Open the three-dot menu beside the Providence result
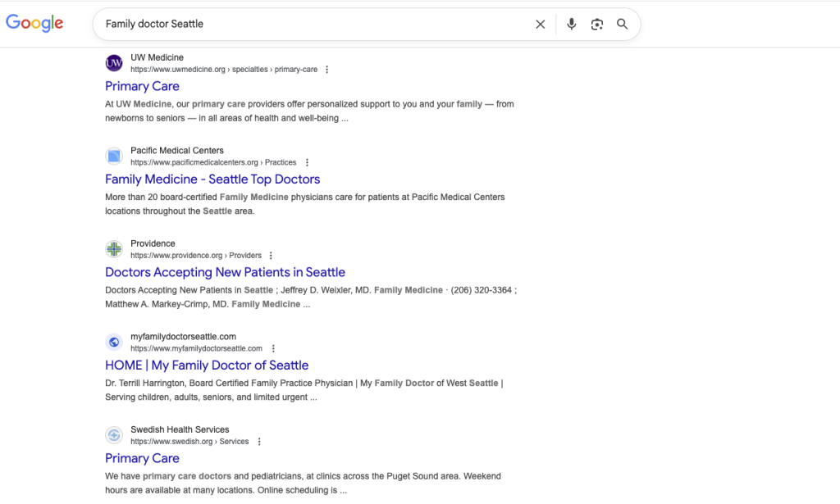The height and width of the screenshot is (504, 840). (x=271, y=255)
